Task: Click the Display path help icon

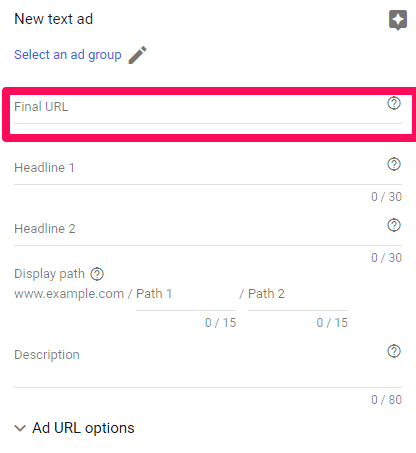Action: coord(97,274)
